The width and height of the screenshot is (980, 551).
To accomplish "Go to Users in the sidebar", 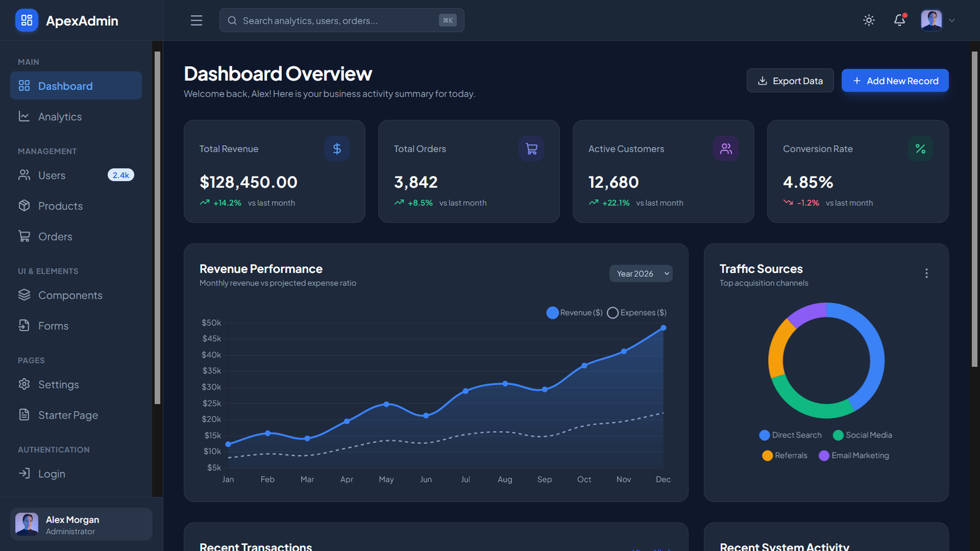I will click(76, 175).
